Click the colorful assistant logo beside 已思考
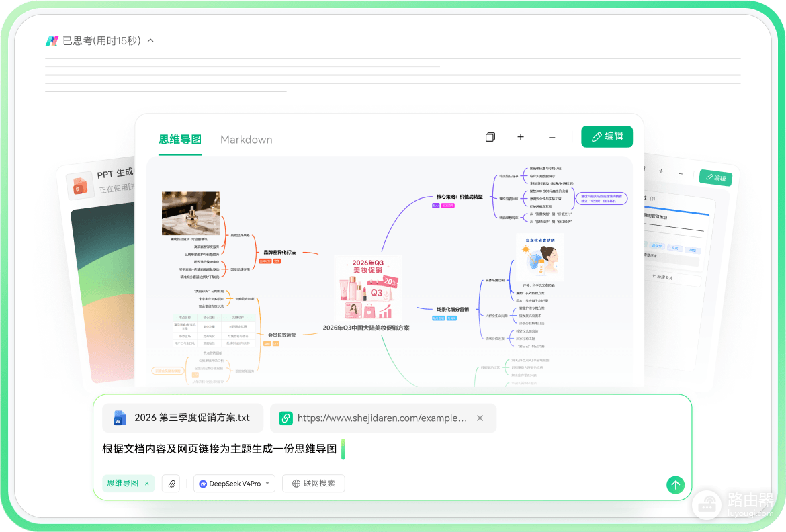The width and height of the screenshot is (786, 532). [x=52, y=41]
